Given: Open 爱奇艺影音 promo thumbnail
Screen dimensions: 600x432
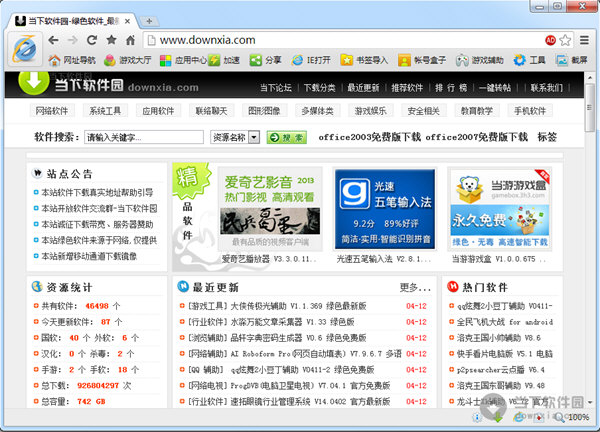Looking at the screenshot, I should [270, 209].
